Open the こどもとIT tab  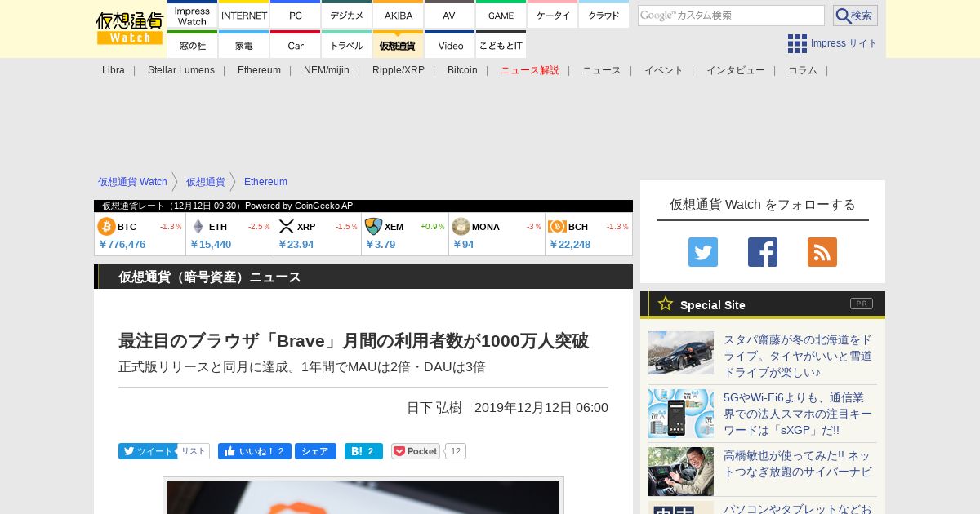coord(501,46)
